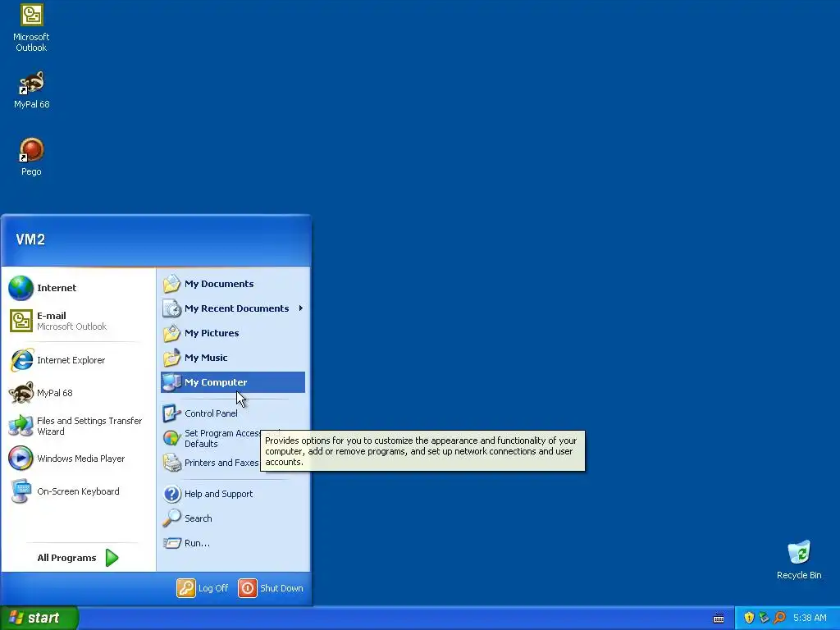The height and width of the screenshot is (630, 840).
Task: Click the Set Program Access and Defaults icon
Action: 172,438
